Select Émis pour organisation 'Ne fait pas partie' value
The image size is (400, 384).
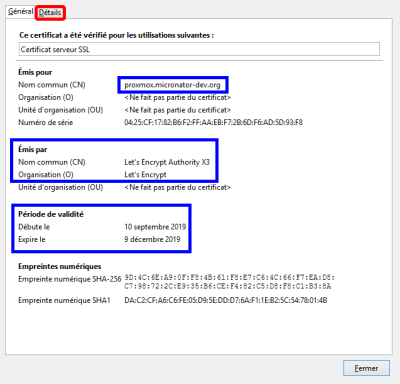point(178,97)
